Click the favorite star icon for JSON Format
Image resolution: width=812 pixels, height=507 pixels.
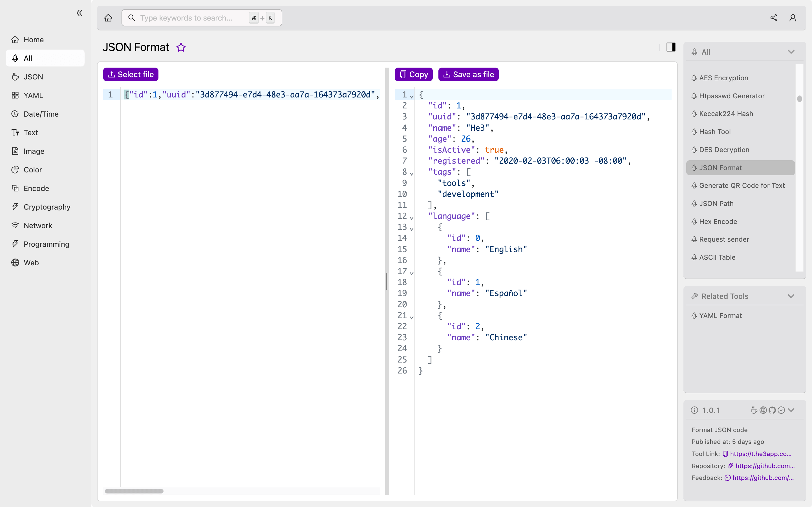[181, 47]
